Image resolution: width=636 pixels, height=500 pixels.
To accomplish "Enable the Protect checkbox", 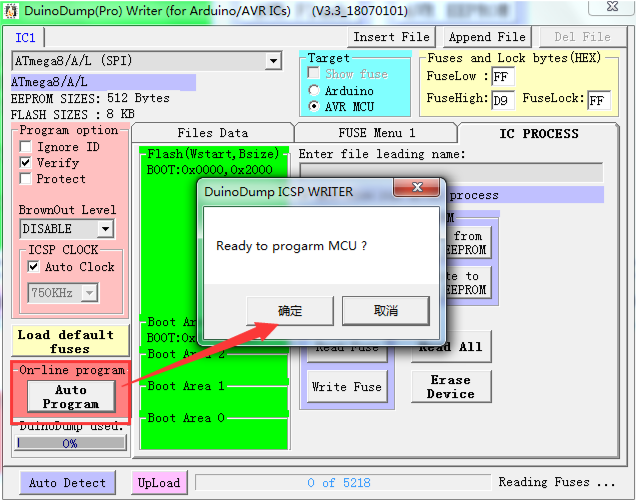I will [26, 178].
